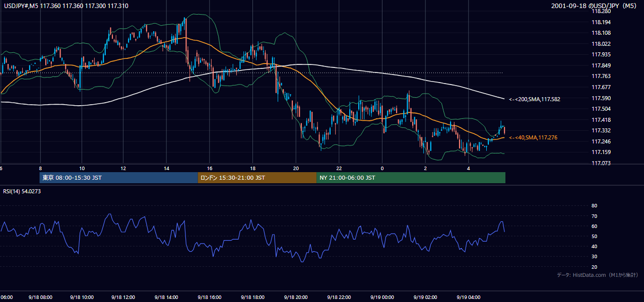
Task: Click the 9/18 08:00 time axis label
Action: pos(40,297)
